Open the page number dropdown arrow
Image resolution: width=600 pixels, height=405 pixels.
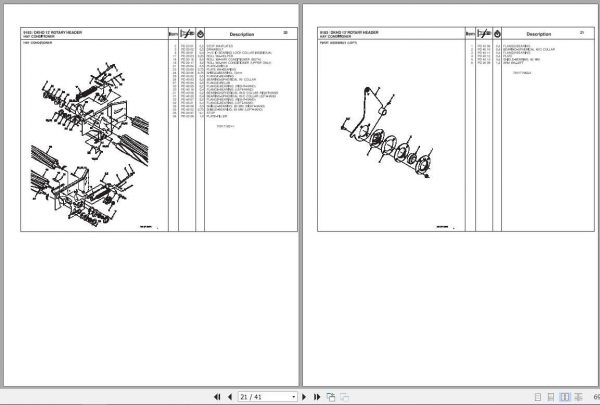tap(293, 397)
